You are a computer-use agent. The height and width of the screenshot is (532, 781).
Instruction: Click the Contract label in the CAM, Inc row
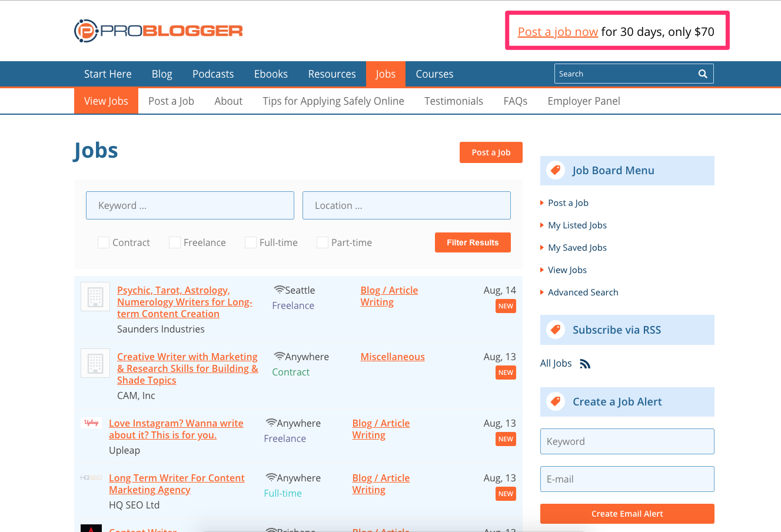(291, 372)
